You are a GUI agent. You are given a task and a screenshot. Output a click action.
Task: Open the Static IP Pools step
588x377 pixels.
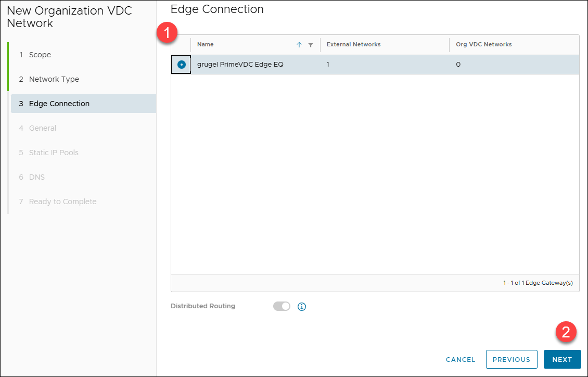[x=54, y=153]
